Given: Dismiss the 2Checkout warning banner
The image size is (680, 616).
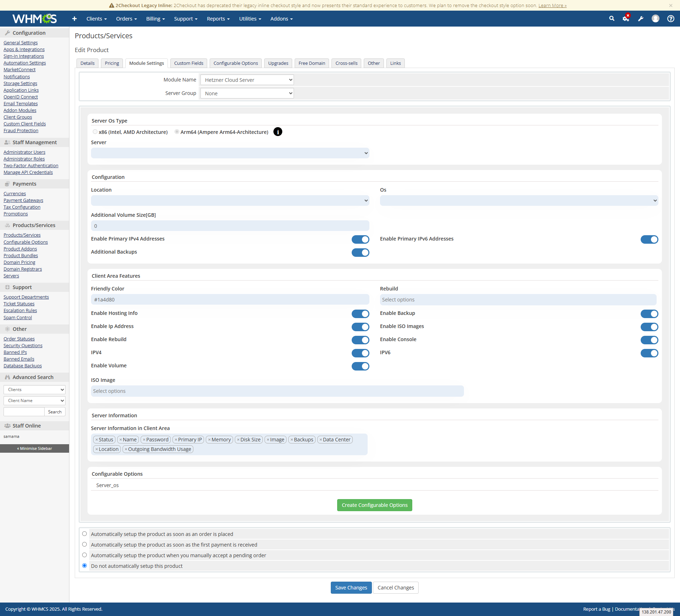Looking at the screenshot, I should (x=670, y=5).
